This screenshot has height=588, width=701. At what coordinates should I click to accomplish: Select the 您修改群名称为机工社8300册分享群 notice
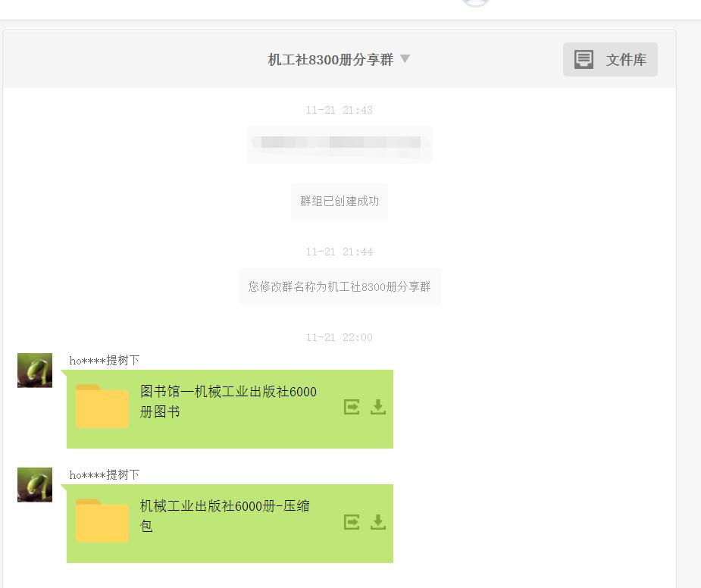[339, 286]
